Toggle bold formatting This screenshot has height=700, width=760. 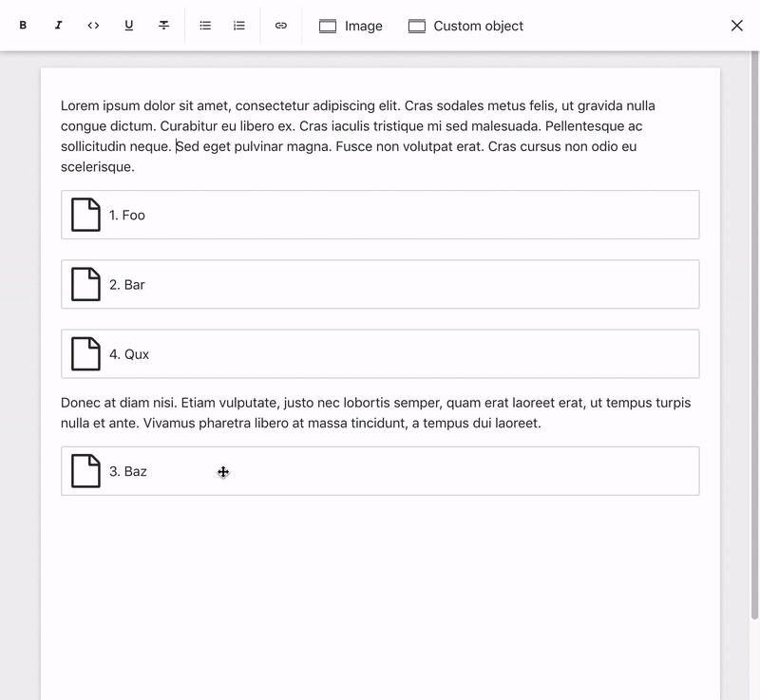tap(23, 26)
